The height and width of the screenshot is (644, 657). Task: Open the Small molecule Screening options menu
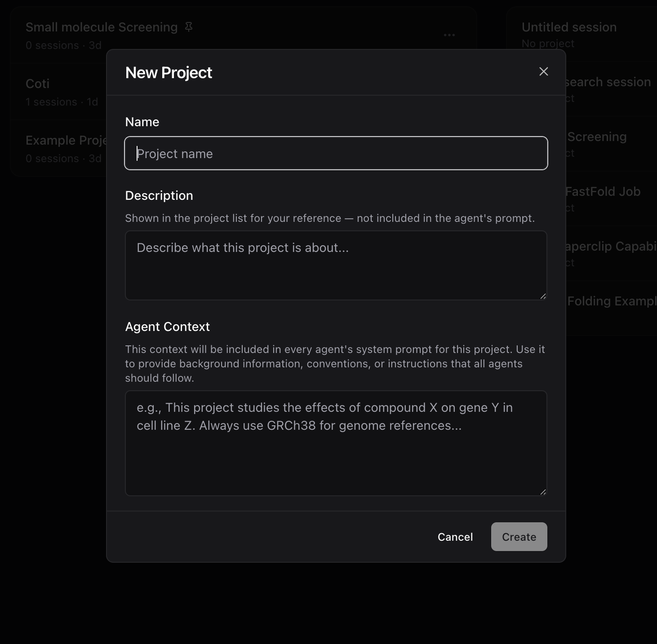coord(449,35)
